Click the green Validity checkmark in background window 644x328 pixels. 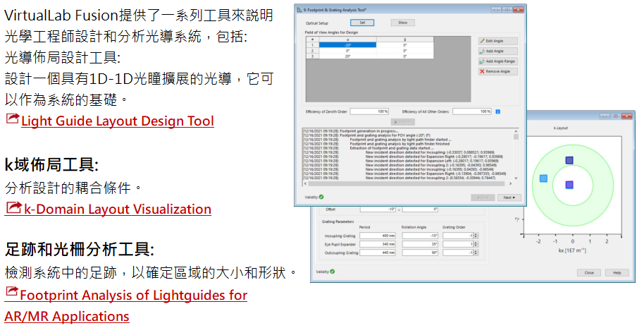coord(333,272)
